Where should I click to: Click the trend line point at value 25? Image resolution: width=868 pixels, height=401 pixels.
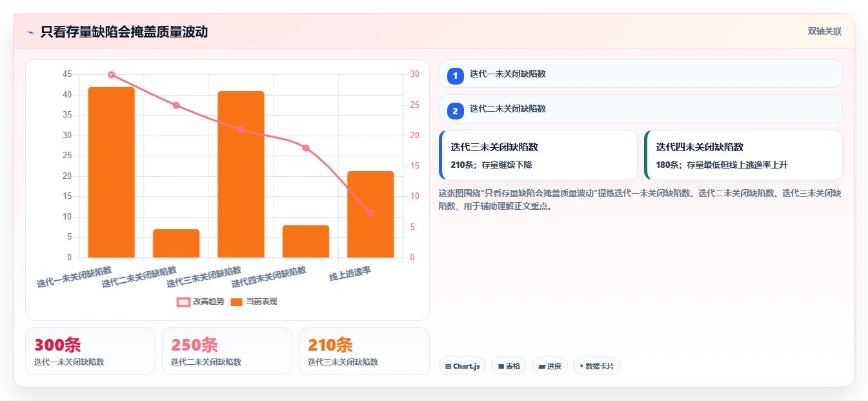coord(176,105)
